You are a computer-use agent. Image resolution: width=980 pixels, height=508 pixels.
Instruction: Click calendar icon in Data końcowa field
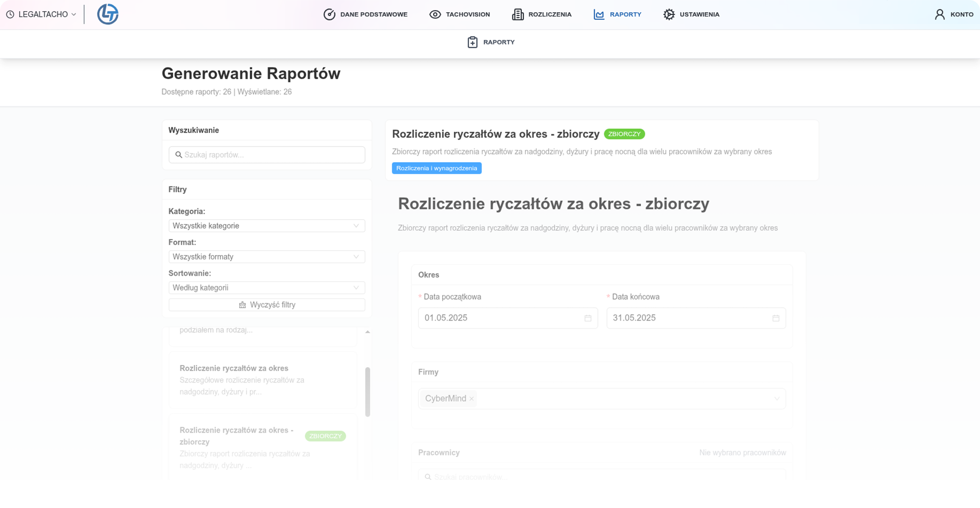776,318
